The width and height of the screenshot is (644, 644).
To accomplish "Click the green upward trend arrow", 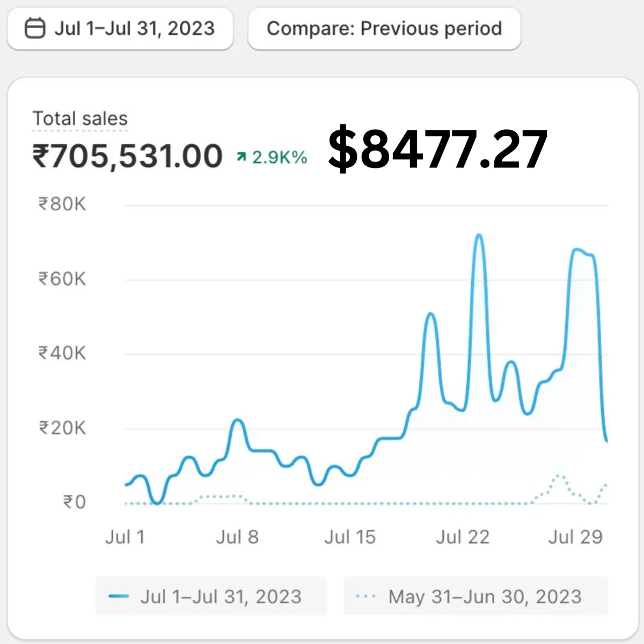I will tap(241, 157).
